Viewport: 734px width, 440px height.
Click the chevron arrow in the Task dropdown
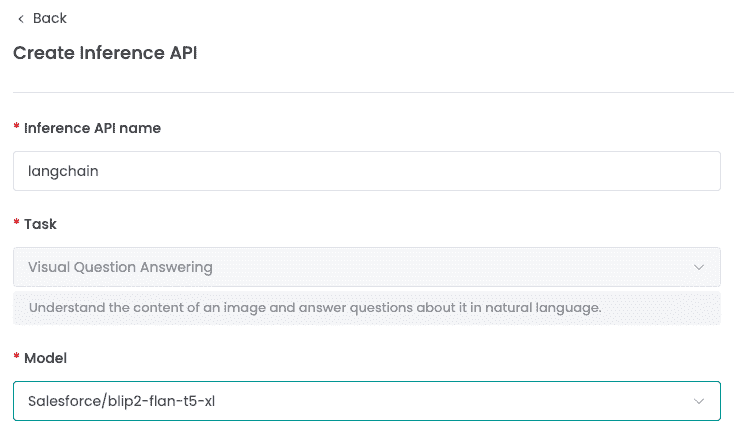pos(698,267)
